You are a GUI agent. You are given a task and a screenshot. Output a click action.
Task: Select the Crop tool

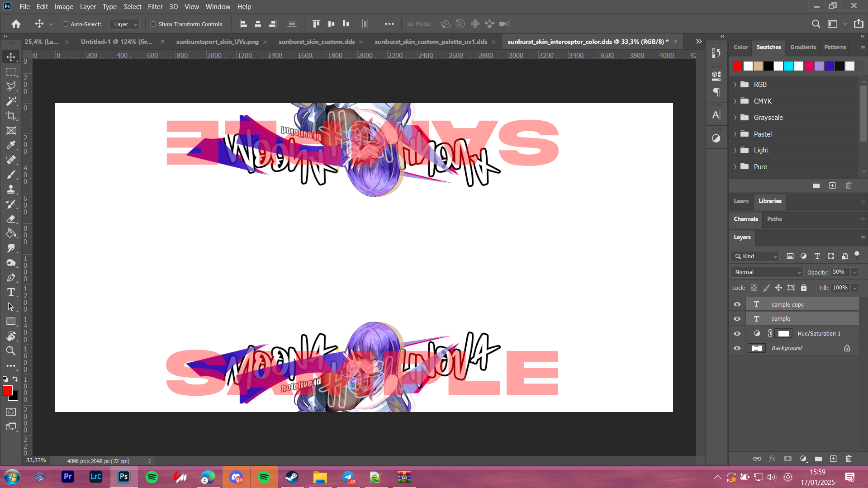pyautogui.click(x=11, y=116)
